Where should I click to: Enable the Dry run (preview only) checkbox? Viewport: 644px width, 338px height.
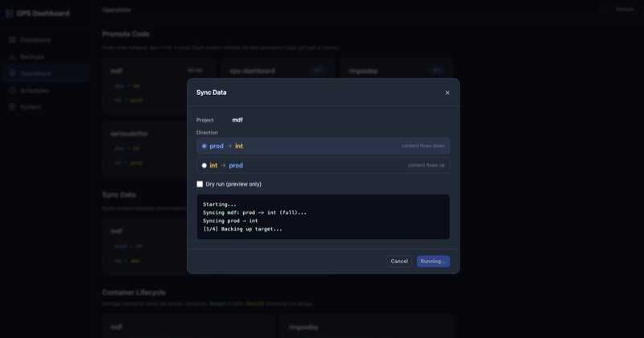(x=200, y=184)
